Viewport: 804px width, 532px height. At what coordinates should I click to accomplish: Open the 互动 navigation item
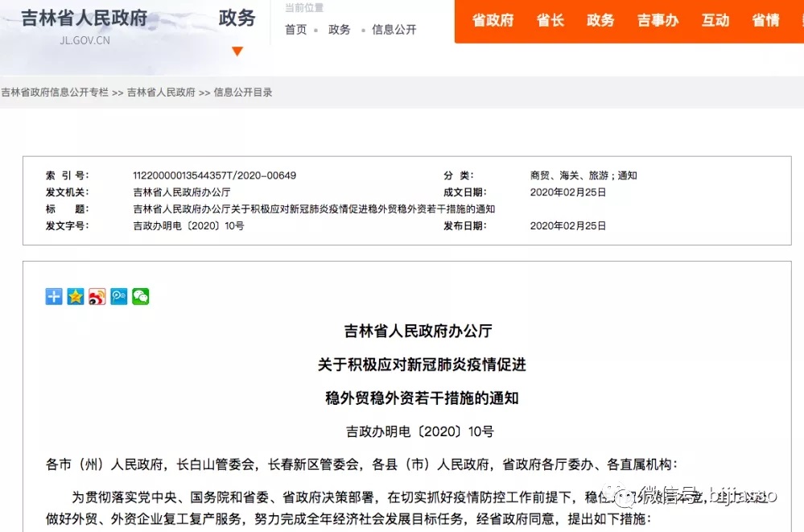tap(715, 21)
